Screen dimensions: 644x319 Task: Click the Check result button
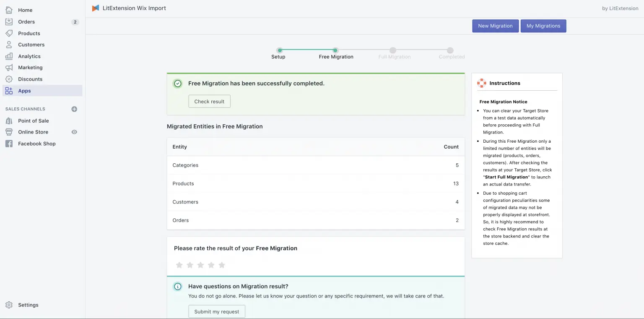pyautogui.click(x=209, y=102)
